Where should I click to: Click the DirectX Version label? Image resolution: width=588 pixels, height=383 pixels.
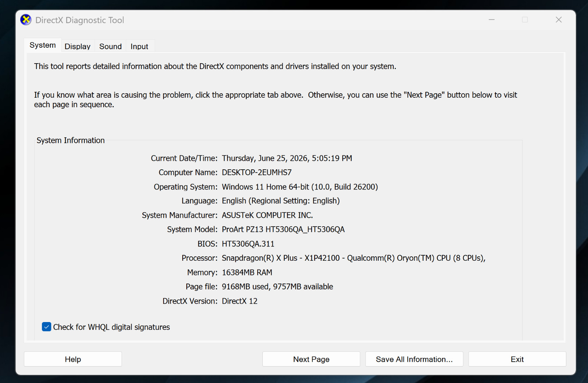(190, 301)
